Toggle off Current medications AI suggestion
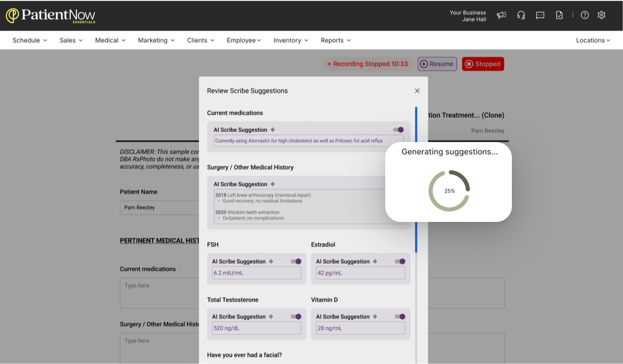 coord(398,130)
